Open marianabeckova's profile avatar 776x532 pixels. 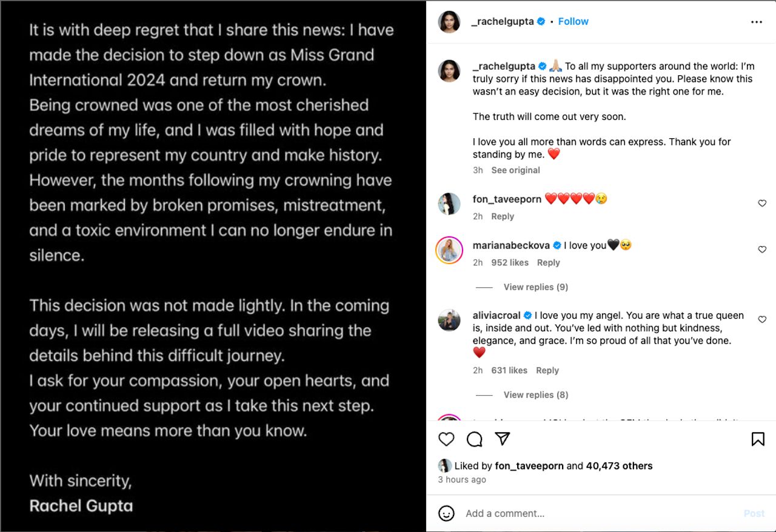[x=449, y=250]
